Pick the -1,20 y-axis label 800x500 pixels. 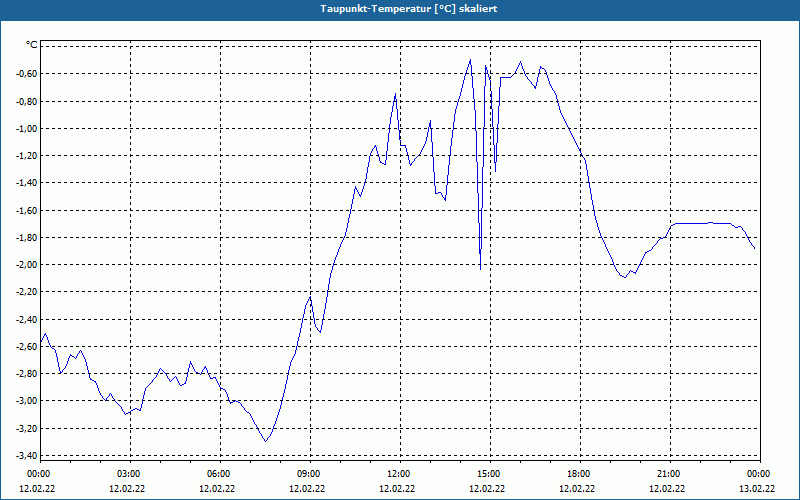coord(27,155)
